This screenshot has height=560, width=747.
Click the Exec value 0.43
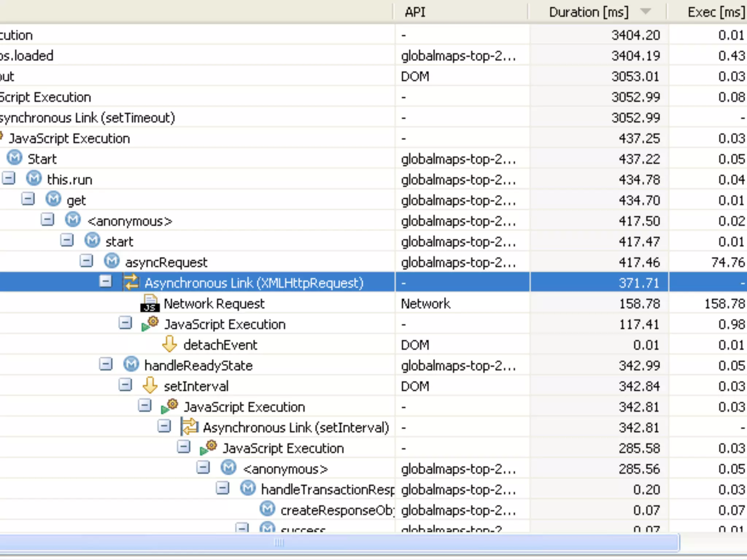pos(731,56)
